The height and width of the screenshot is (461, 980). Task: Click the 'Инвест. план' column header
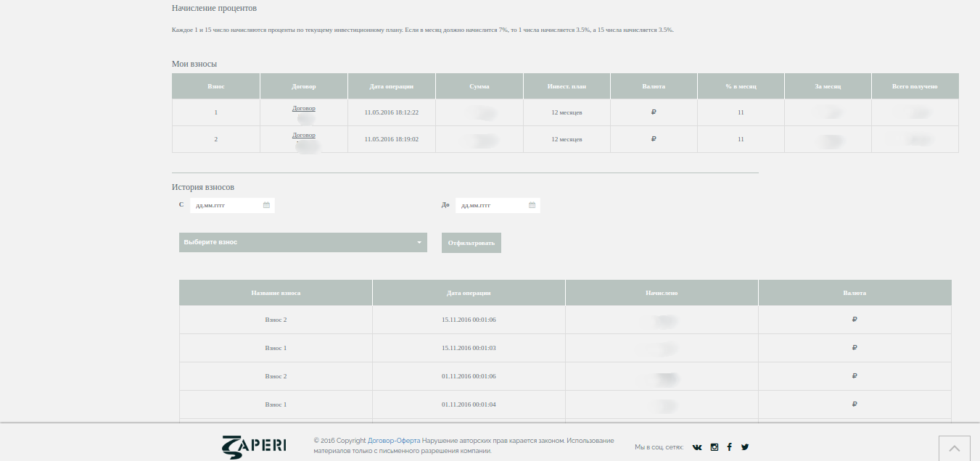567,86
